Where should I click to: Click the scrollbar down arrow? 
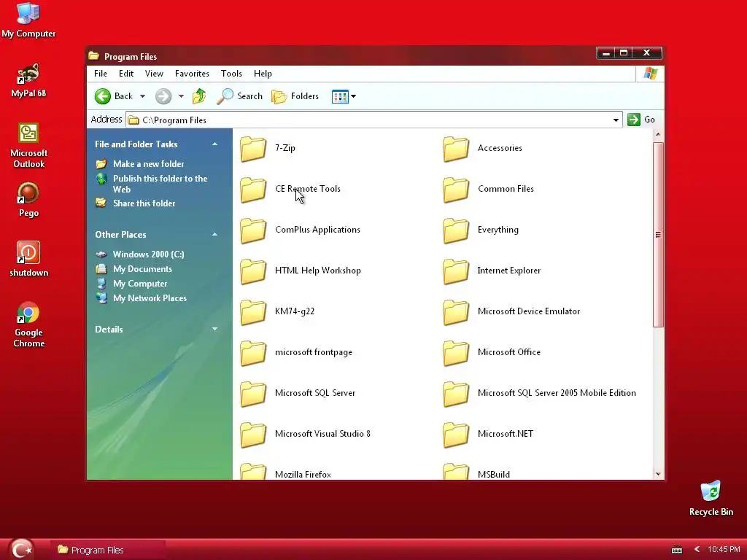pos(658,474)
